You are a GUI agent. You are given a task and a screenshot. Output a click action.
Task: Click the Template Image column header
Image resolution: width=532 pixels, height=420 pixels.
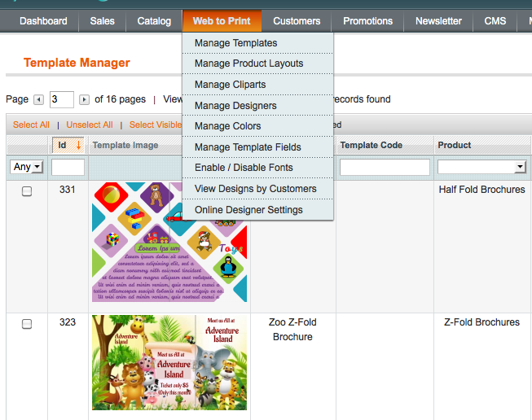point(125,145)
